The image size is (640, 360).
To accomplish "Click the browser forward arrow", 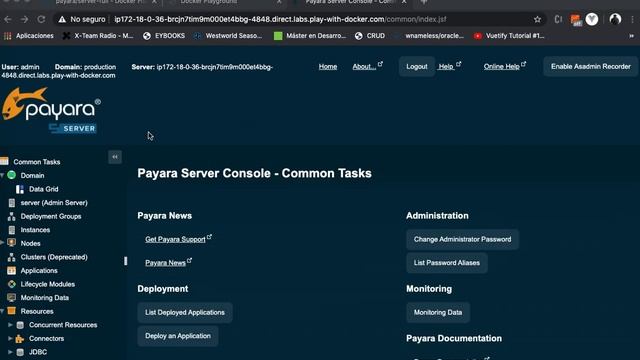I will (24, 19).
